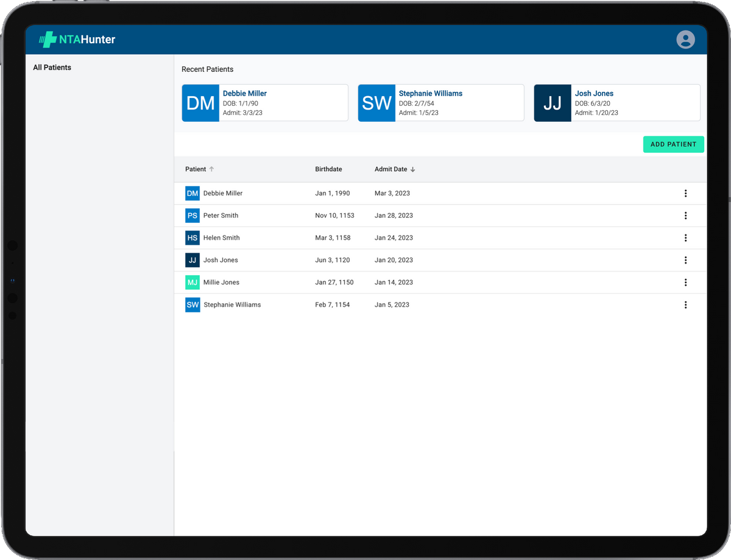
Task: Click admit date Jan 28, 2023
Action: point(394,215)
